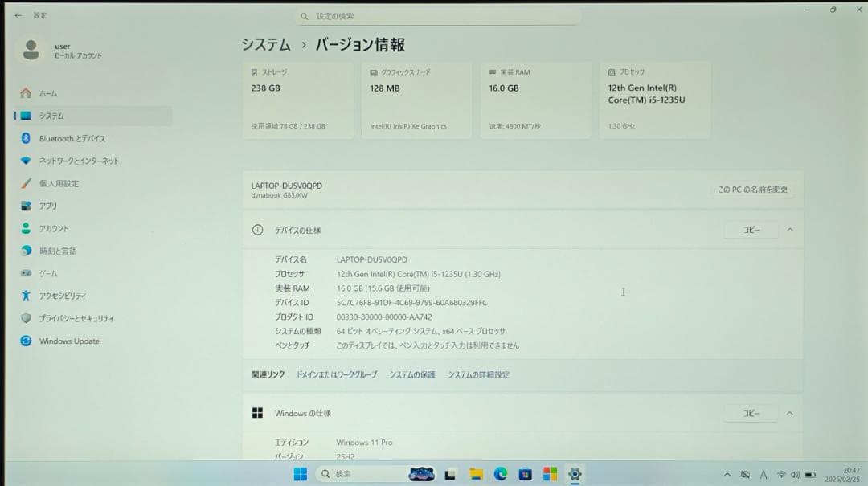This screenshot has width=868, height=486.
Task: Open the System protection link
Action: (411, 374)
